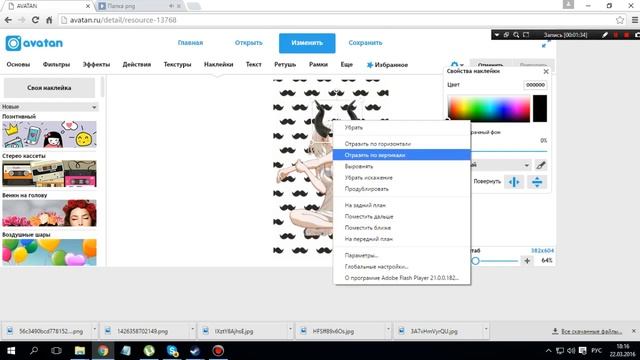
Task: Click the zoom-in plus button
Action: point(527,260)
